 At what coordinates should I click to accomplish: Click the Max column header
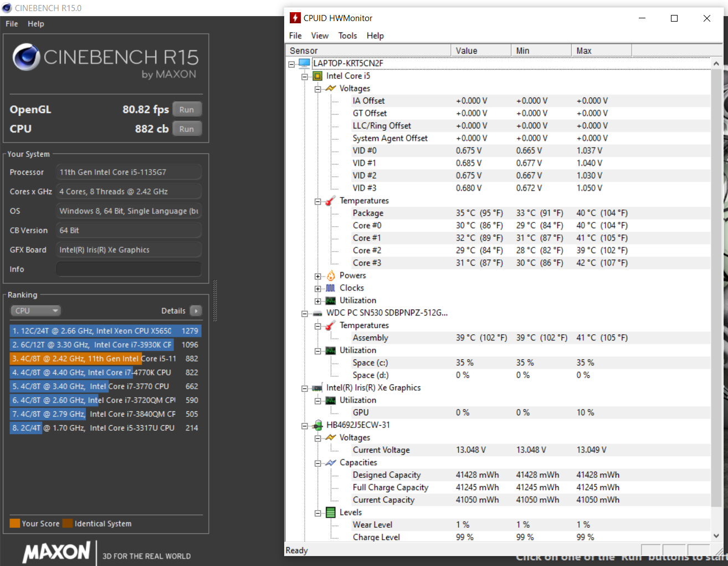point(602,50)
